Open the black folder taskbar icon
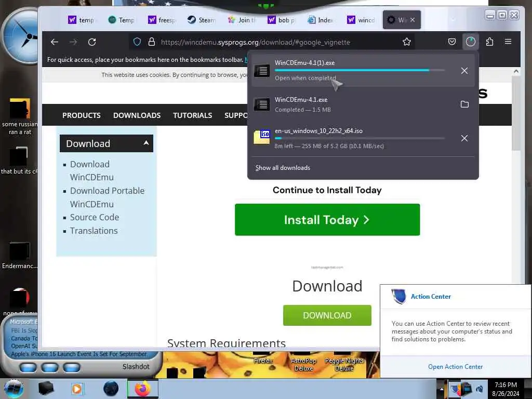Viewport: 532px width, 399px height. click(46, 389)
